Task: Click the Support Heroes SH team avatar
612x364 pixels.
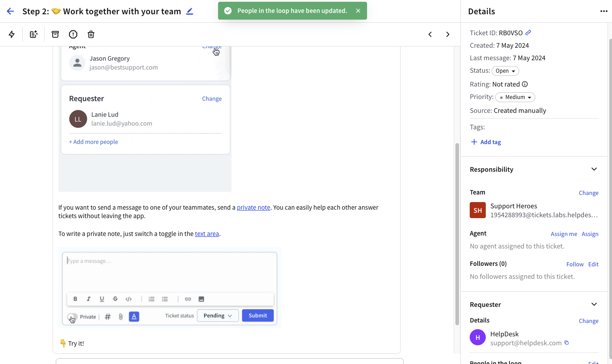Action: tap(478, 210)
